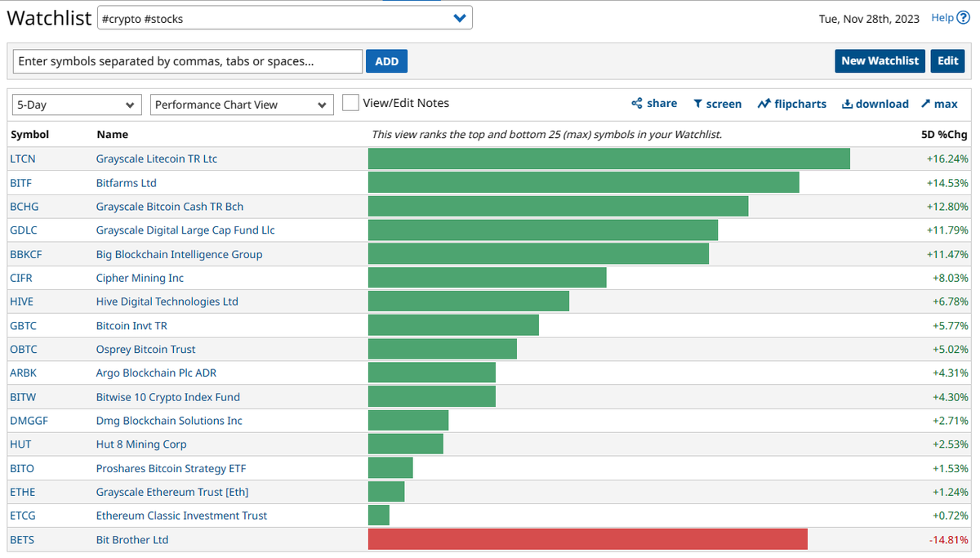This screenshot has height=558, width=980.
Task: Click Bitwise 10 Crypto Index Fund name
Action: [168, 397]
